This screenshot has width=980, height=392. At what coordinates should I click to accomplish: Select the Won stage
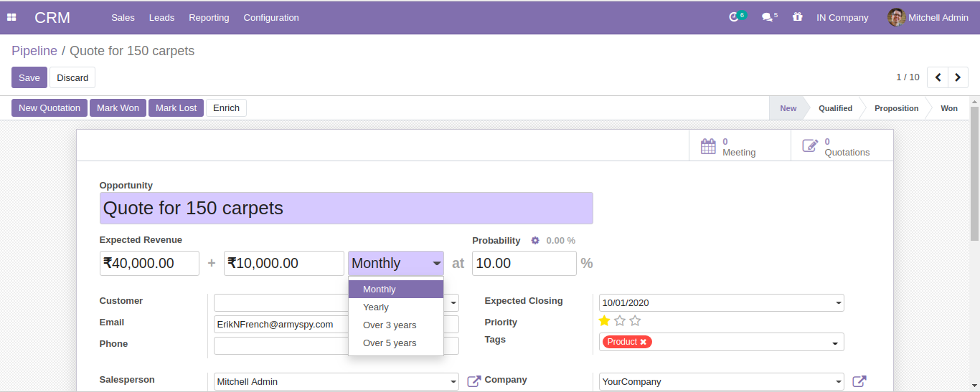[949, 108]
